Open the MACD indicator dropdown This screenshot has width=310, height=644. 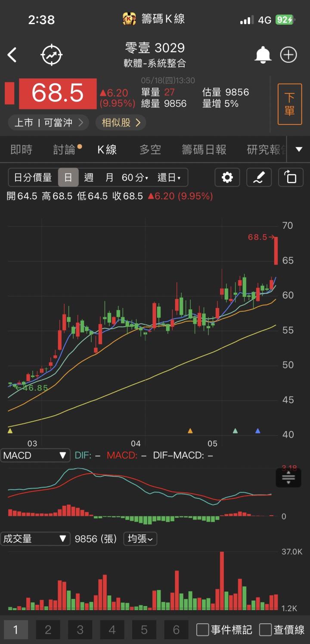pos(35,455)
